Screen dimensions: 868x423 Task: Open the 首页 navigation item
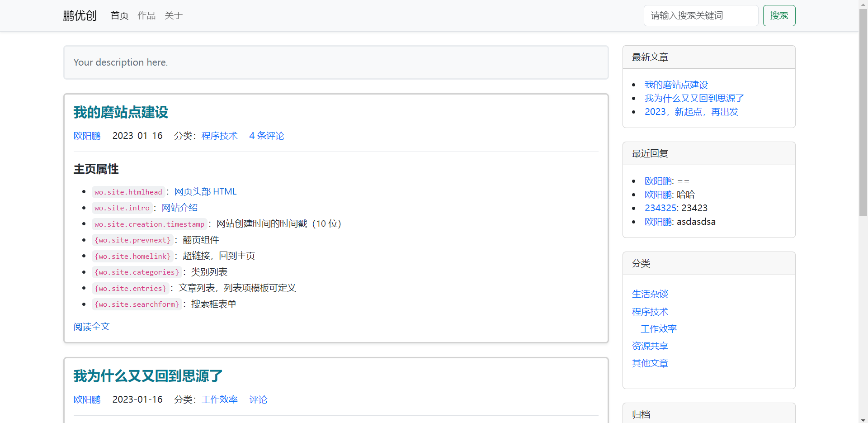119,16
